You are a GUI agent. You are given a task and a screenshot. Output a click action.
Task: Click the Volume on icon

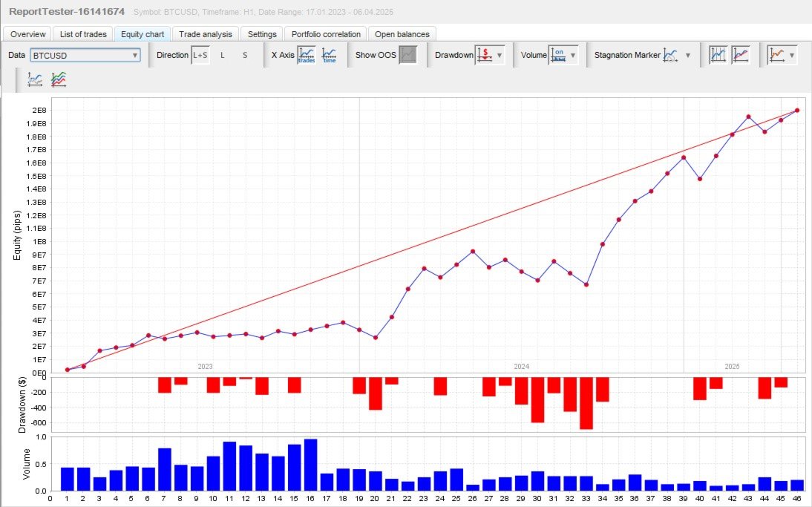coord(558,55)
